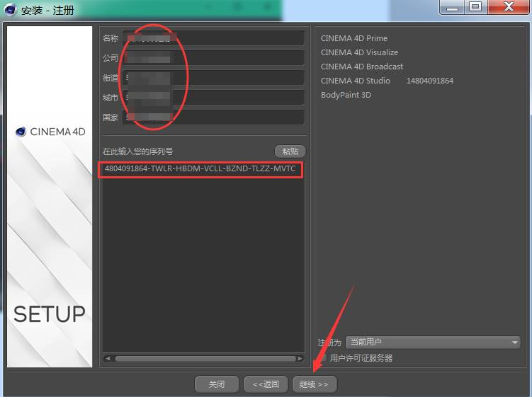Click the Studio serial 14804091864
This screenshot has height=397, width=532.
[x=429, y=81]
